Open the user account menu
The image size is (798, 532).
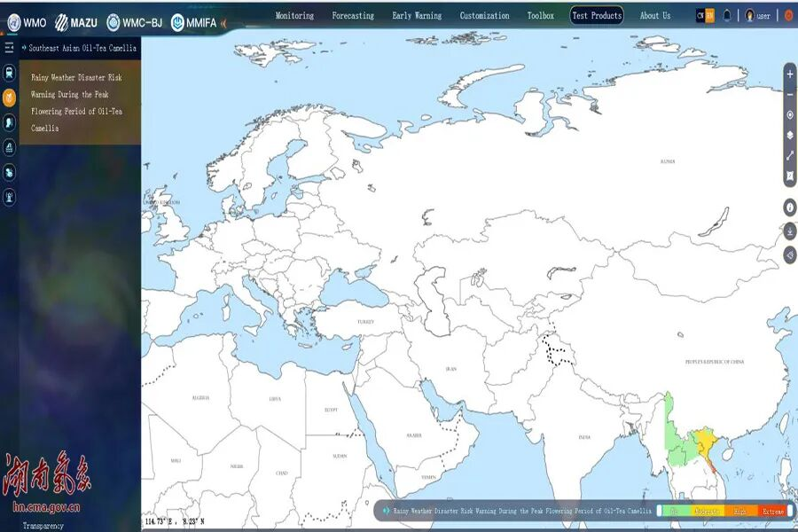tap(757, 15)
